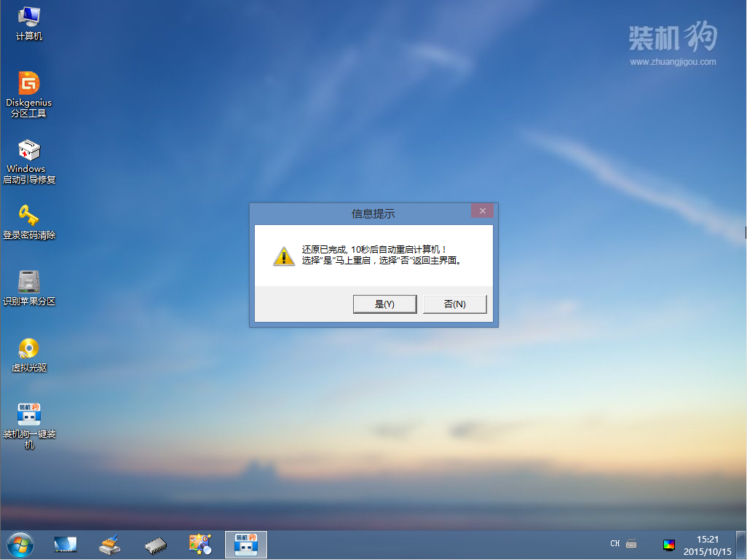Open the desktop preview taskbar icon
The width and height of the screenshot is (747, 560).
pos(65,543)
